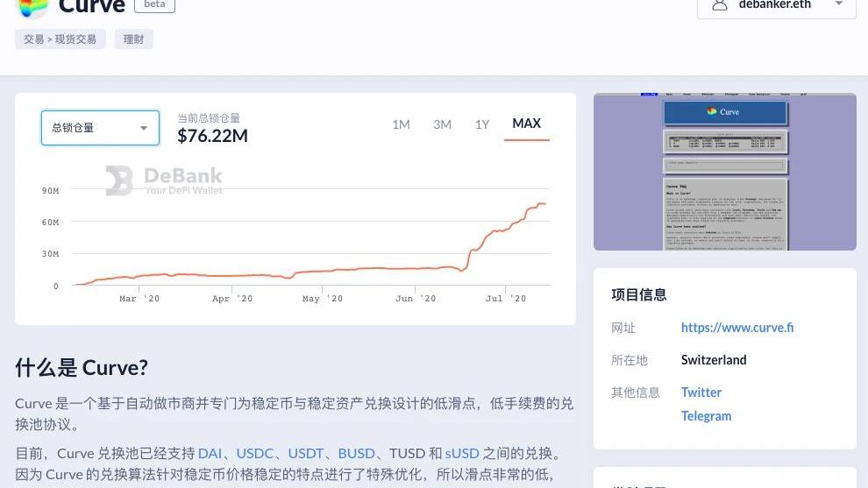This screenshot has width=868, height=488.
Task: Switch chart to 1Y range
Action: point(482,124)
